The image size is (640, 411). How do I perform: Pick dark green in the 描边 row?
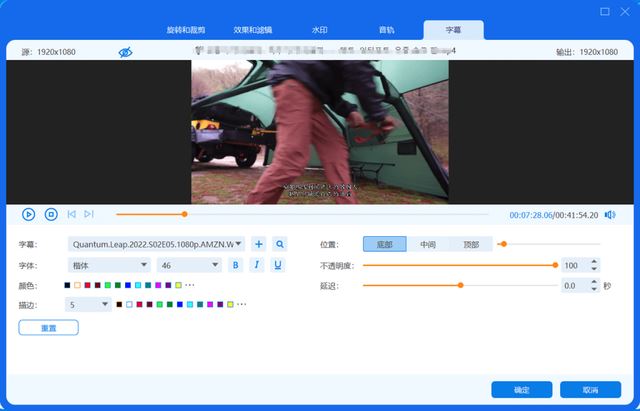170,304
